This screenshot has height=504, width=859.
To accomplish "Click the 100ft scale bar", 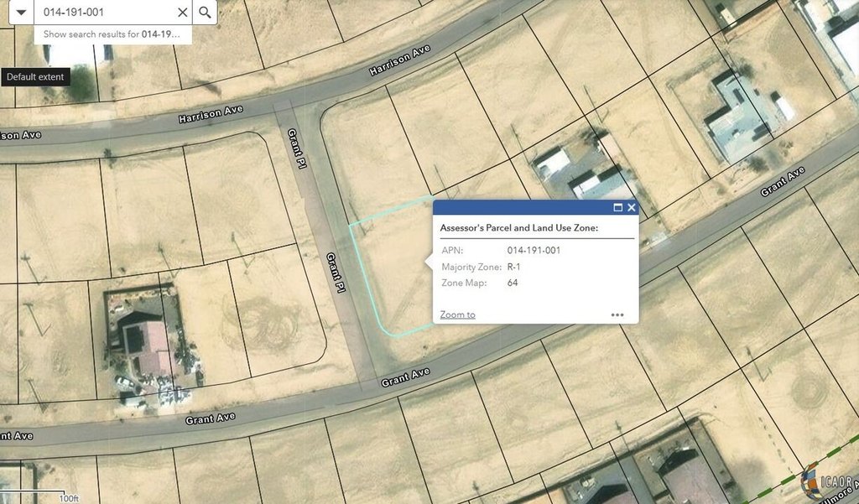I will (x=67, y=498).
